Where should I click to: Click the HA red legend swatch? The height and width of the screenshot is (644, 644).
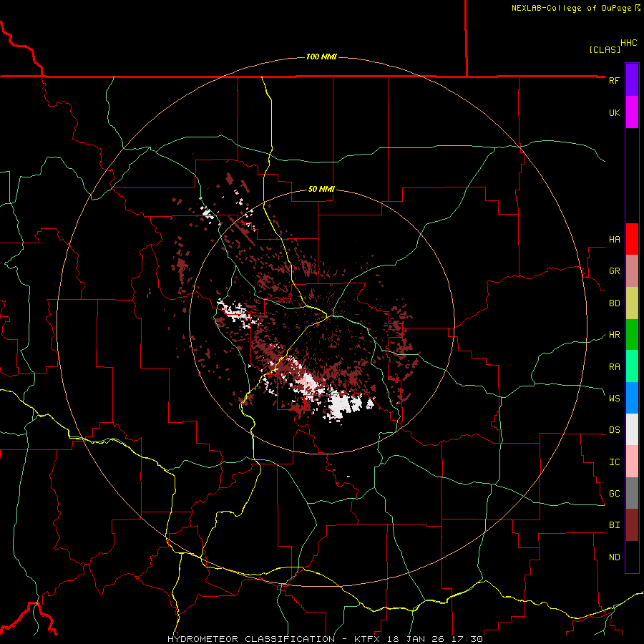(632, 239)
